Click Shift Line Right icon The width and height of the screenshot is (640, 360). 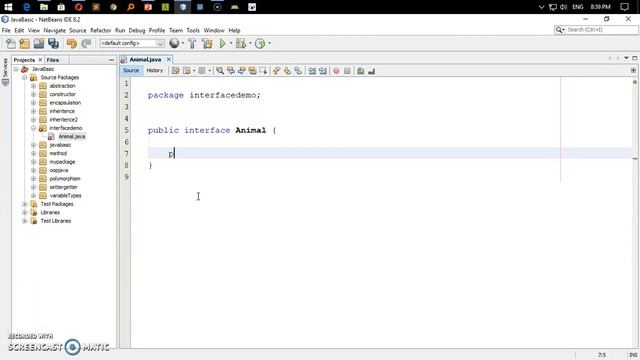(323, 71)
